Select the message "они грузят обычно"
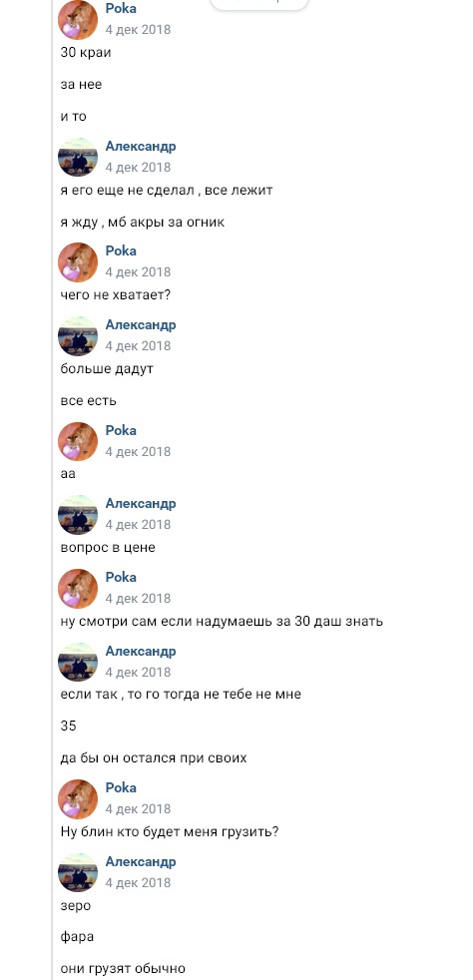Screen dimensions: 473x980 tap(123, 969)
